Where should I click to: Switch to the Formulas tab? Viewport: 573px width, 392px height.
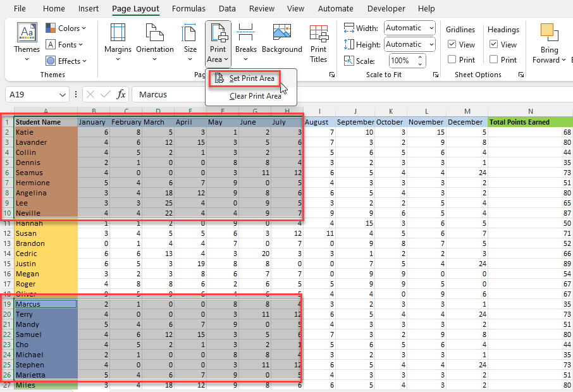click(x=188, y=8)
